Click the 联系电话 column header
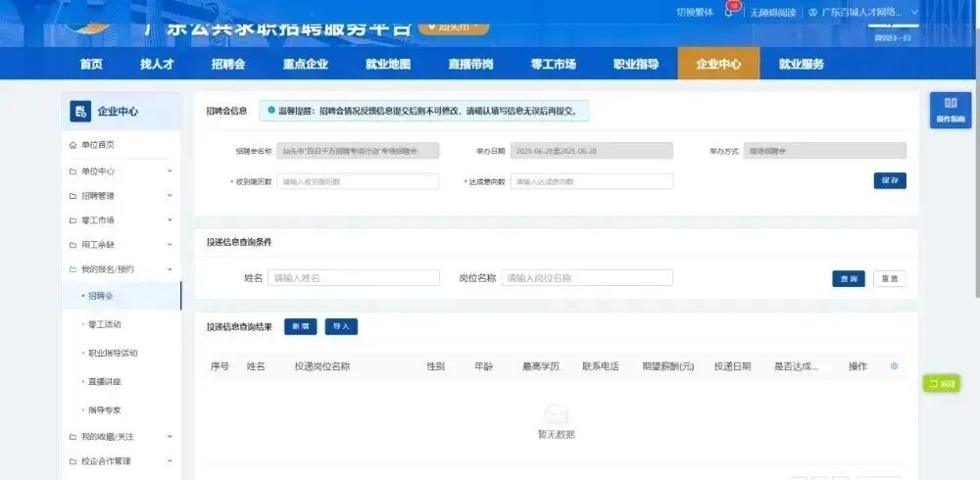The height and width of the screenshot is (480, 980). (601, 367)
